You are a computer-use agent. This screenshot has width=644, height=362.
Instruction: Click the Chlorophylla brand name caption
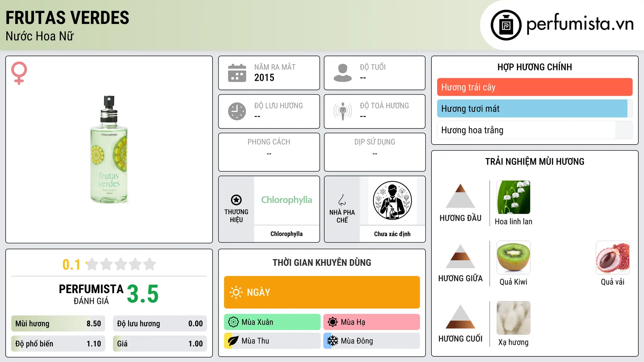pyautogui.click(x=286, y=234)
